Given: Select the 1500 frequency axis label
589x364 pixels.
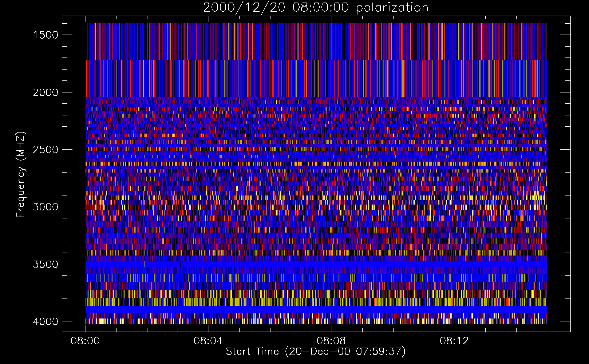Looking at the screenshot, I should (x=46, y=35).
